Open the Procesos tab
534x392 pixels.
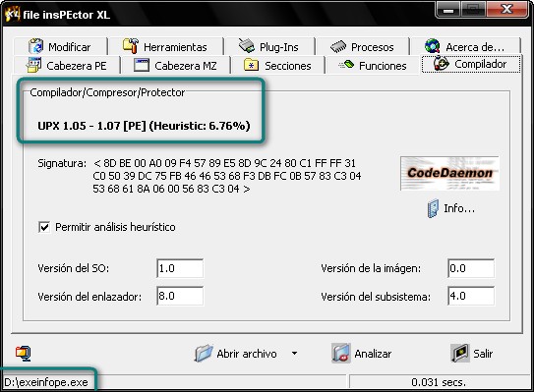coord(362,46)
